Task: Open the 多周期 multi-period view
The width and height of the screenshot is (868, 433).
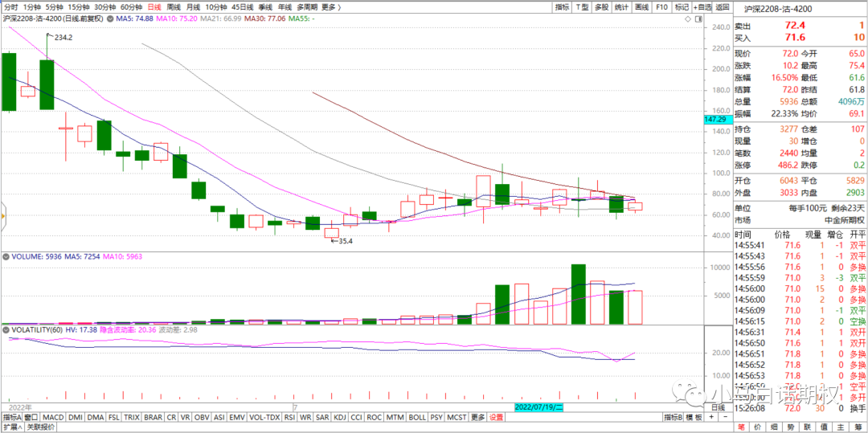Action: coord(307,6)
